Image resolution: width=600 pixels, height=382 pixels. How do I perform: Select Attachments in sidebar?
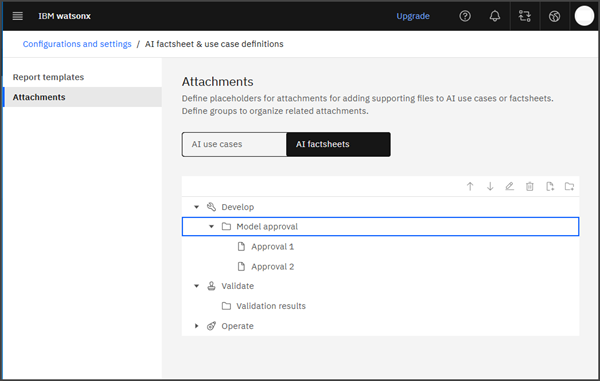pos(83,97)
